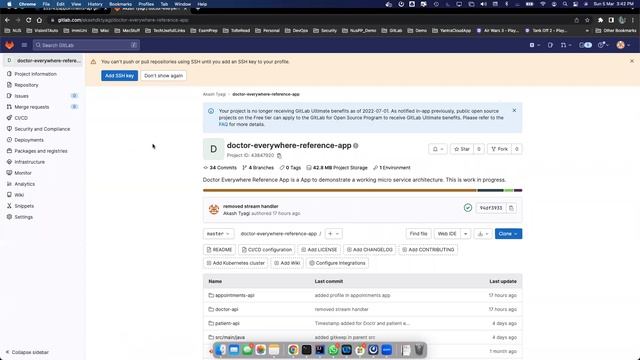The image size is (640, 360).
Task: Open Web IDE
Action: (x=447, y=233)
